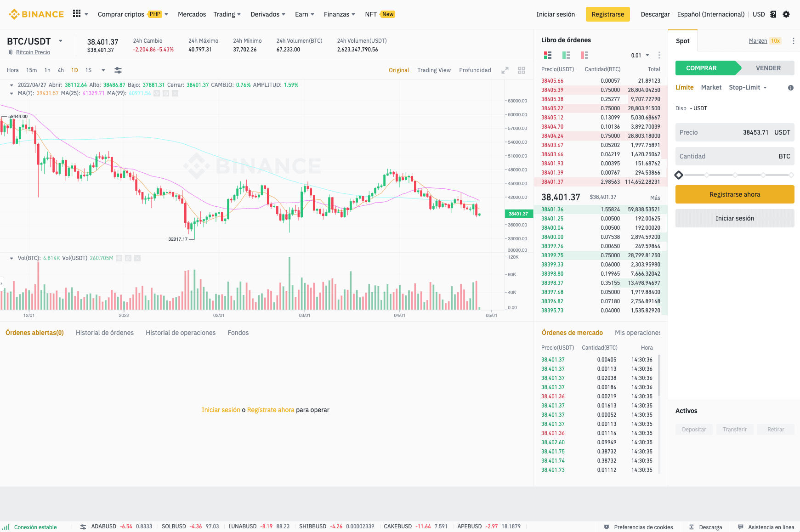Click the connection signal bars icon

click(6, 527)
